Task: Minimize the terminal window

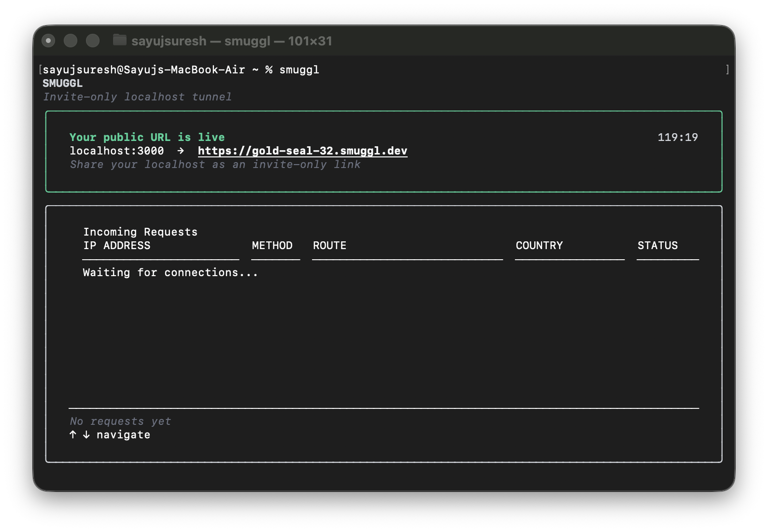Action: [x=71, y=41]
